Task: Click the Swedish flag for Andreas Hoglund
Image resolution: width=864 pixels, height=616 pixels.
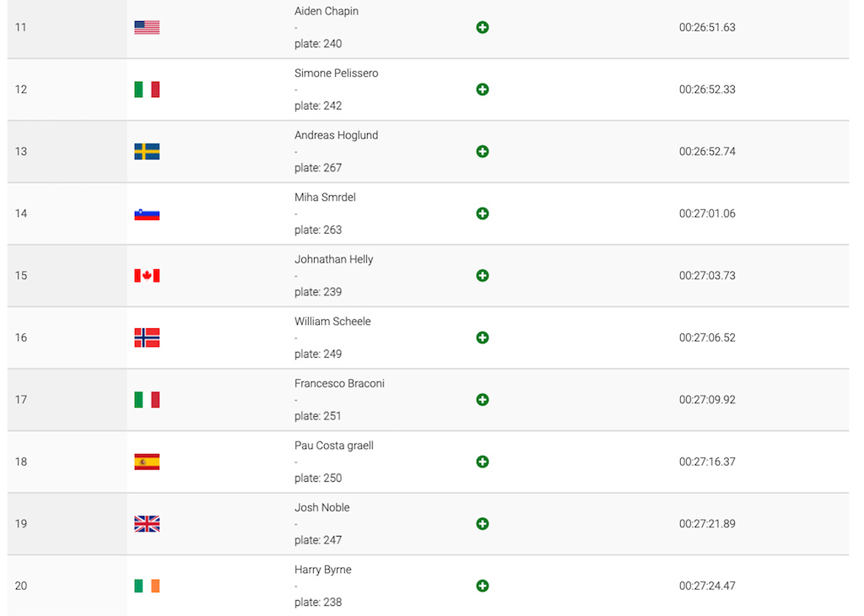Action: pyautogui.click(x=147, y=152)
